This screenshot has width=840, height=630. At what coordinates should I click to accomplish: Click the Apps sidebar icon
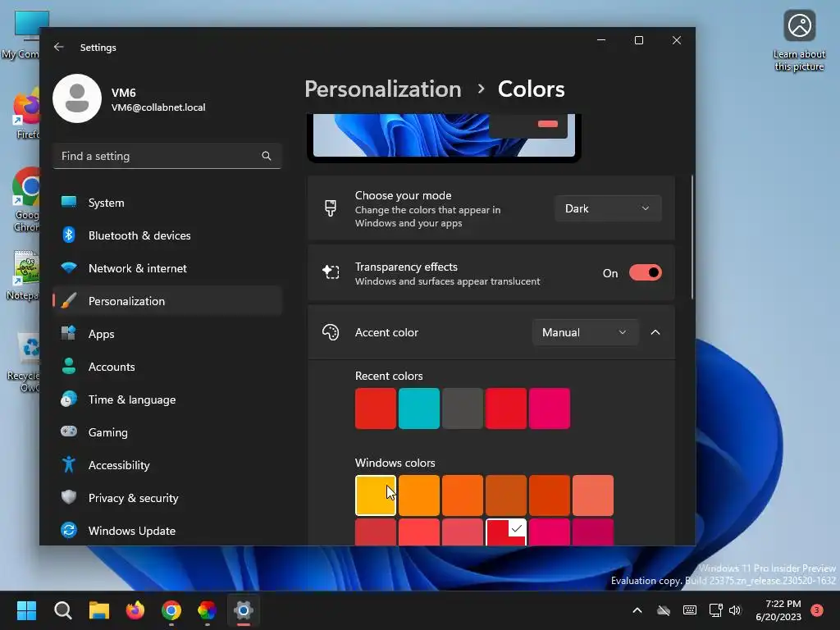coord(69,333)
